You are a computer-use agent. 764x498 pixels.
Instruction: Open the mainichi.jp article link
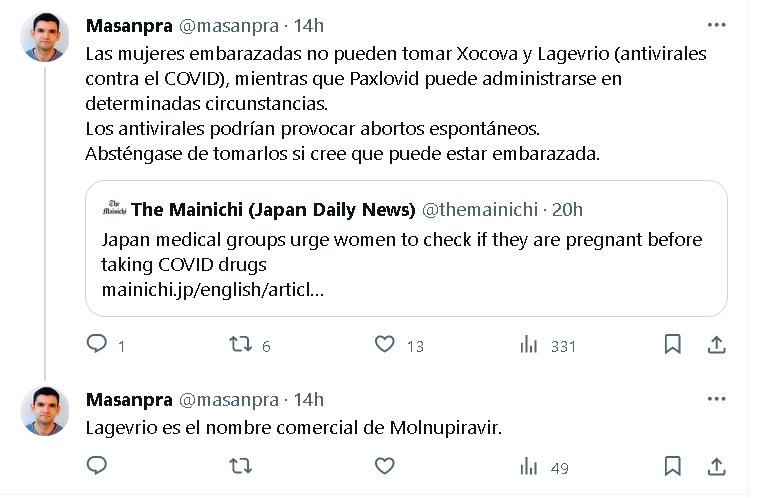pos(212,290)
